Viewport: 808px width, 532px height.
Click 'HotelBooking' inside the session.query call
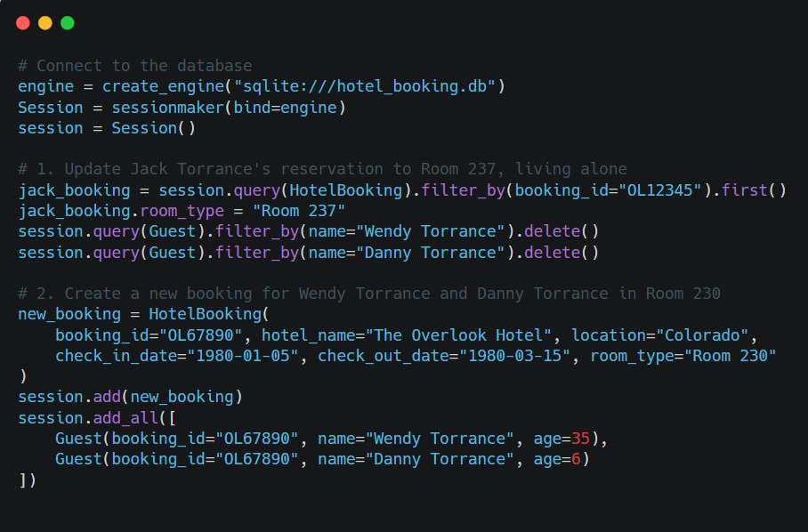click(x=346, y=190)
